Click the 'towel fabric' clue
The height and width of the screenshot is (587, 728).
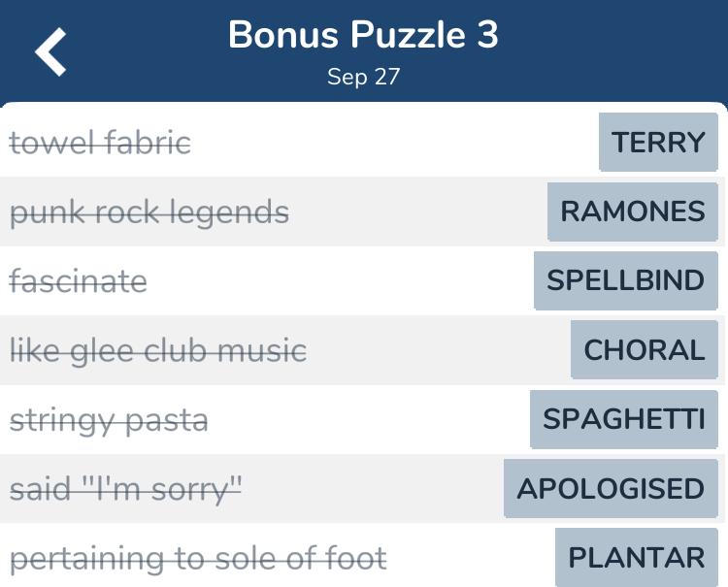(x=100, y=144)
